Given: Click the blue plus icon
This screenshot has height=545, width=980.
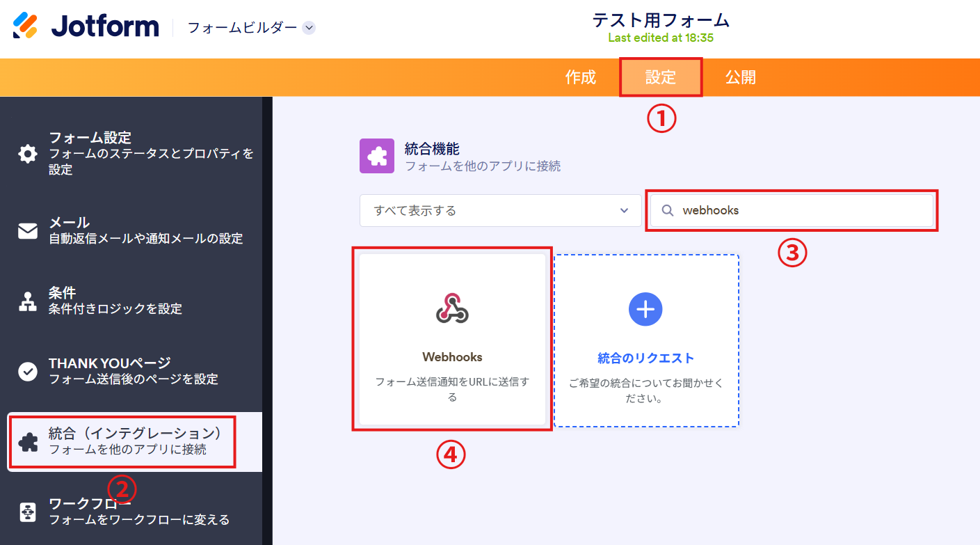Looking at the screenshot, I should point(645,308).
